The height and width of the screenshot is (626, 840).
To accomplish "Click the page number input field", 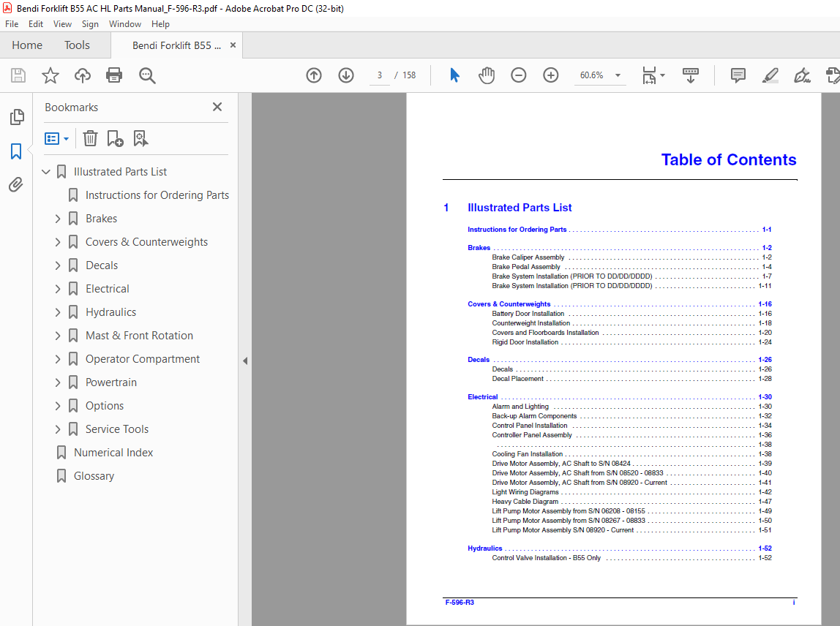I will click(x=379, y=75).
